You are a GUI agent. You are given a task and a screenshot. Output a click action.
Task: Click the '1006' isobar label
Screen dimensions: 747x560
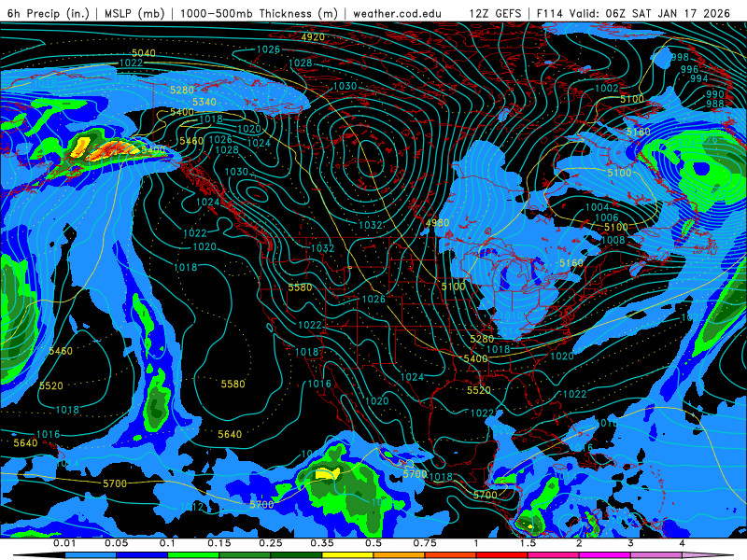606,218
